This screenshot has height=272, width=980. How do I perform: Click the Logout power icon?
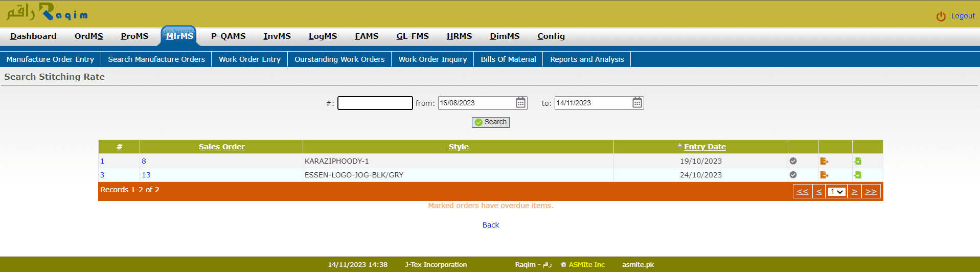(941, 16)
